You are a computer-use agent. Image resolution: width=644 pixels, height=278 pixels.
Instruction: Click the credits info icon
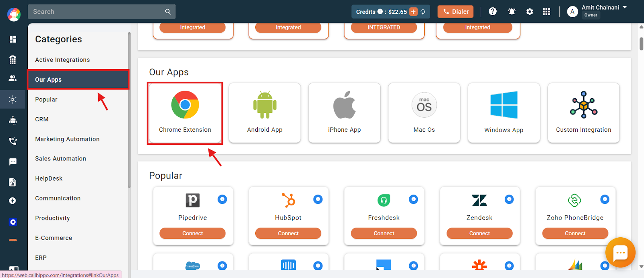click(x=380, y=12)
